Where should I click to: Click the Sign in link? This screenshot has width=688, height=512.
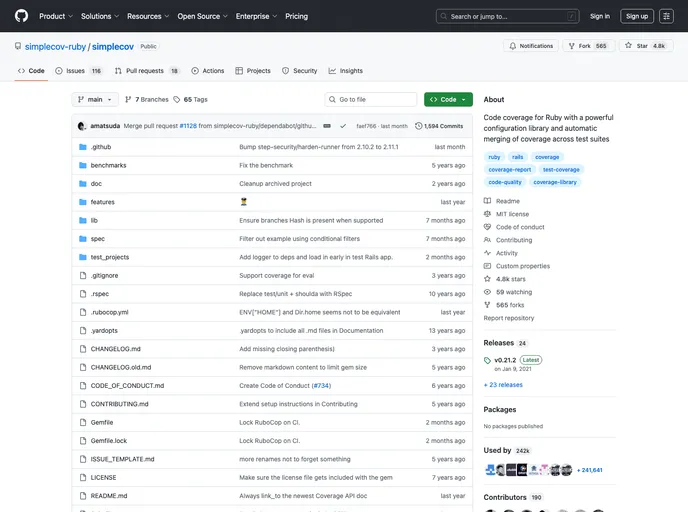(599, 16)
